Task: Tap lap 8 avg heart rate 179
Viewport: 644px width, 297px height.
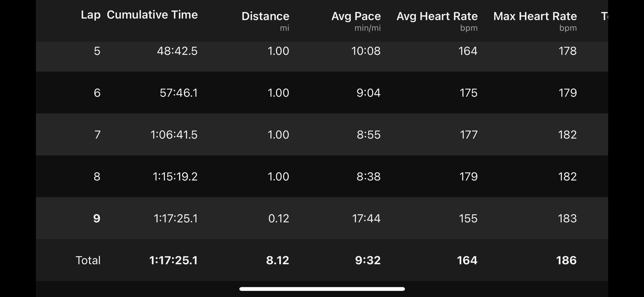Action: (469, 176)
